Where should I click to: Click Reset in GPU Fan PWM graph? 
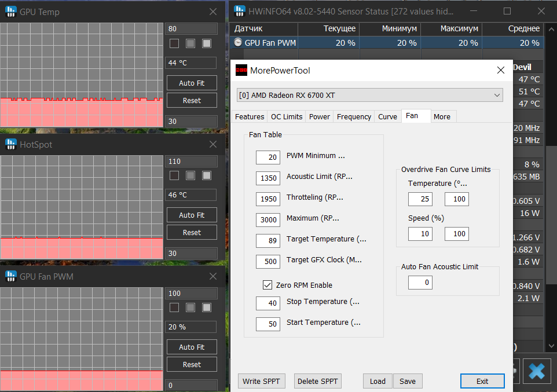pos(192,364)
